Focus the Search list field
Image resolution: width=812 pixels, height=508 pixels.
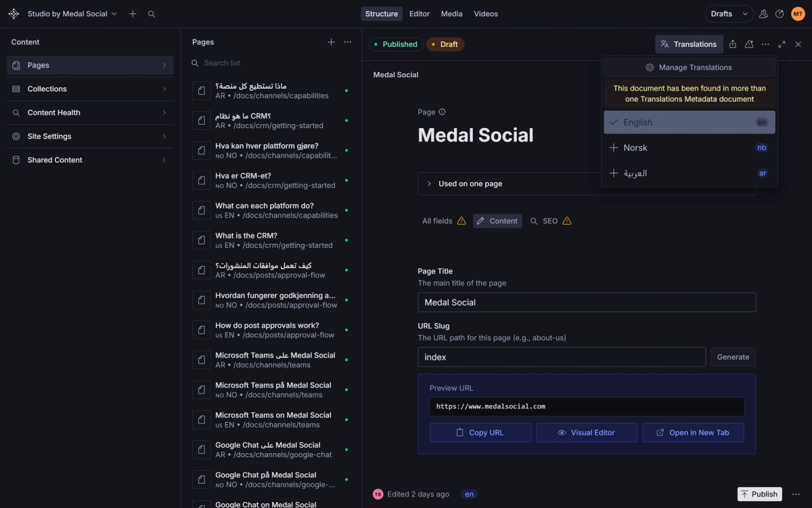271,63
